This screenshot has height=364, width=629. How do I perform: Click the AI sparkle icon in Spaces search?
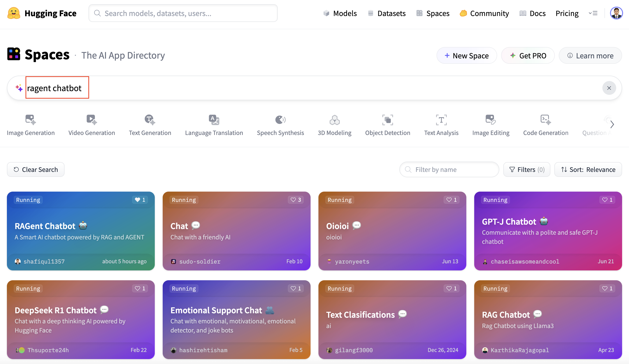point(19,88)
